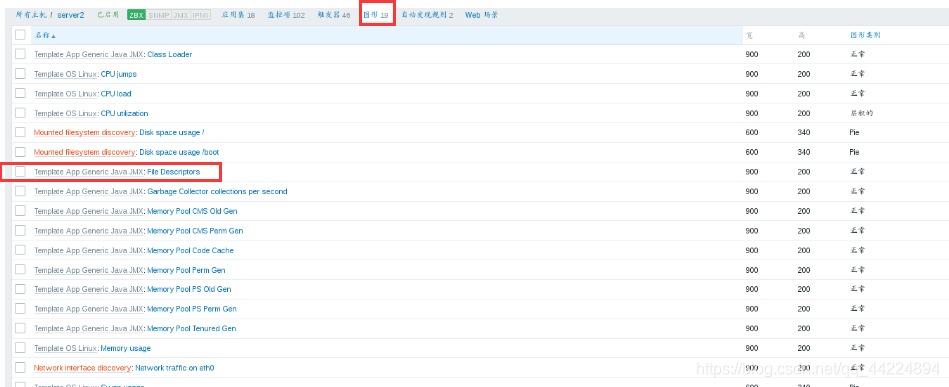Open Template OS Linux link in Memory usage row
This screenshot has height=387, width=949.
65,348
